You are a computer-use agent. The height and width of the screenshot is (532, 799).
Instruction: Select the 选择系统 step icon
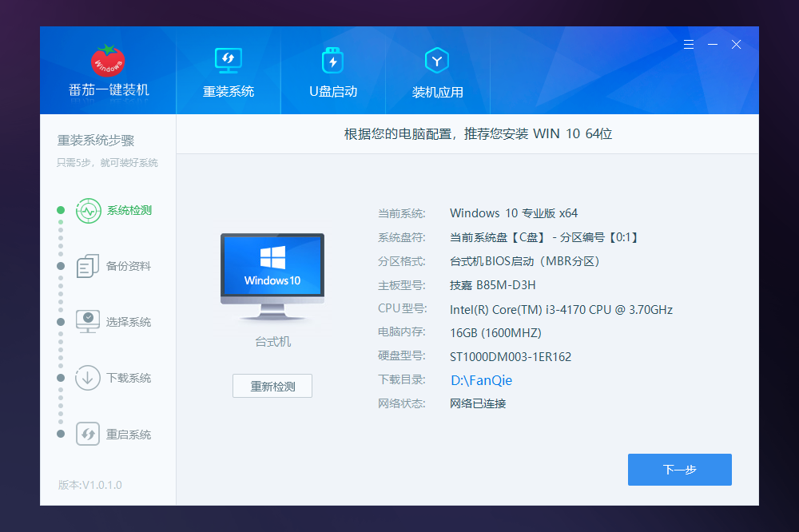pyautogui.click(x=88, y=322)
